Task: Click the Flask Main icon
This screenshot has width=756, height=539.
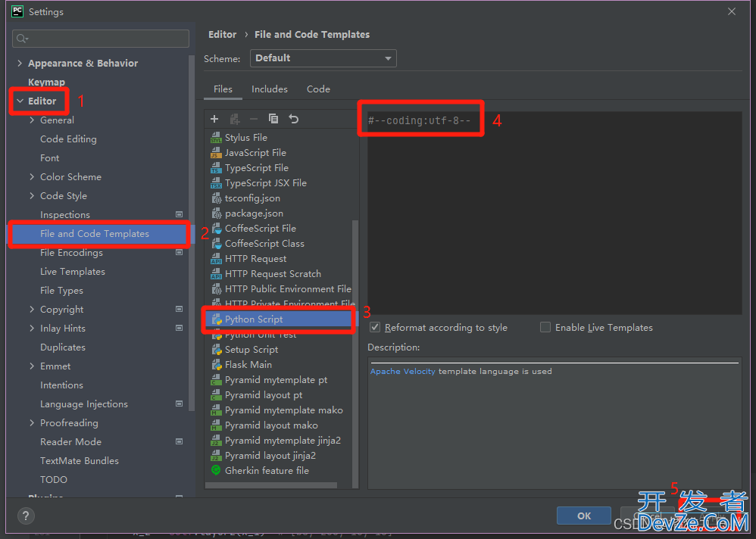Action: (x=216, y=365)
